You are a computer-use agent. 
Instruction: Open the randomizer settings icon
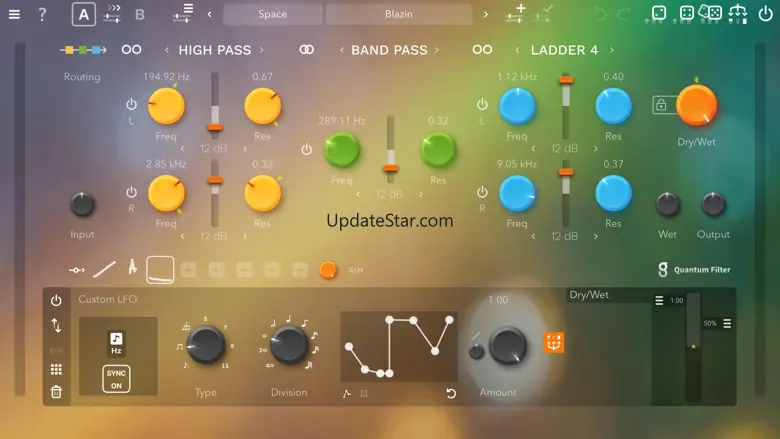(738, 13)
